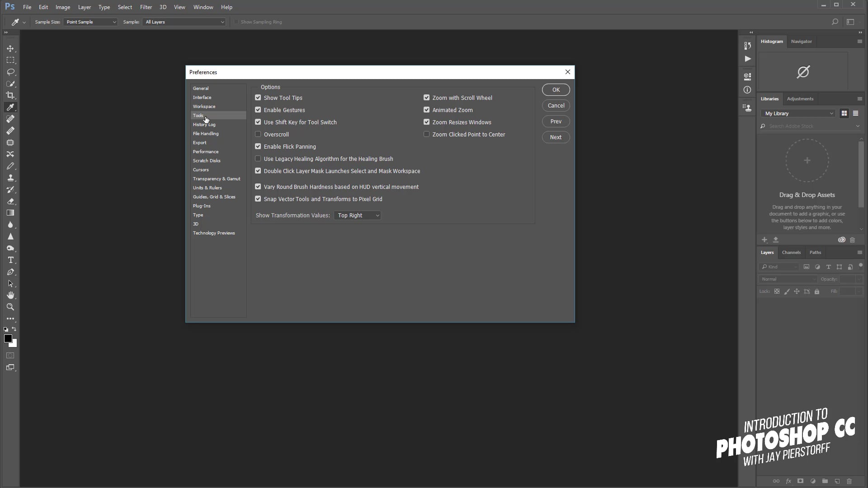Select the Lasso tool
868x488 pixels.
[x=10, y=72]
